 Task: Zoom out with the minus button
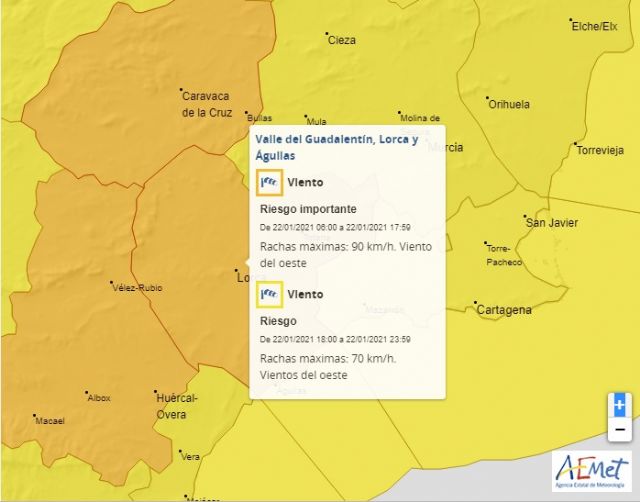[619, 429]
